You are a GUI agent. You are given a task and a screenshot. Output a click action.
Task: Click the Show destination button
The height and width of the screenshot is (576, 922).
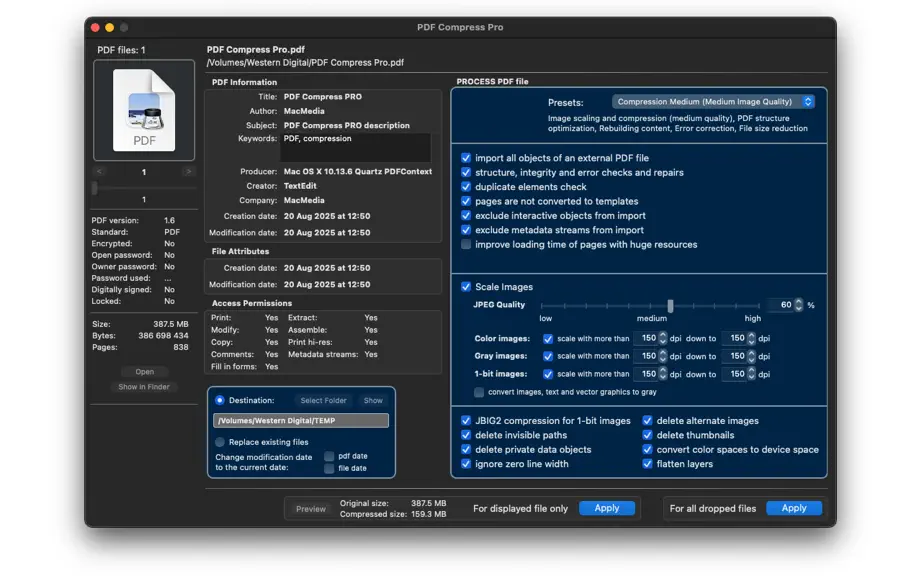[373, 400]
